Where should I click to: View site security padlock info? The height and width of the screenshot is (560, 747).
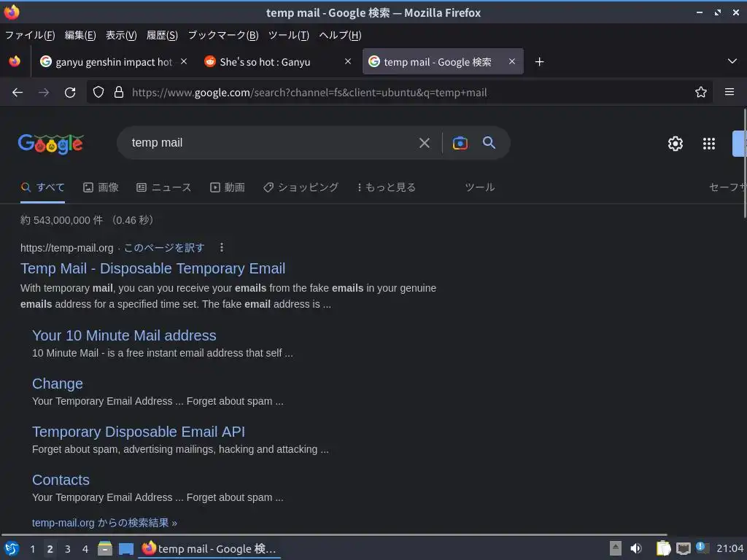click(119, 93)
